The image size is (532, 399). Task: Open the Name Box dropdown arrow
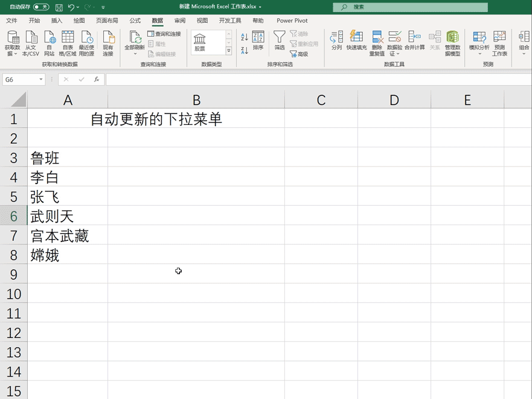pyautogui.click(x=40, y=79)
